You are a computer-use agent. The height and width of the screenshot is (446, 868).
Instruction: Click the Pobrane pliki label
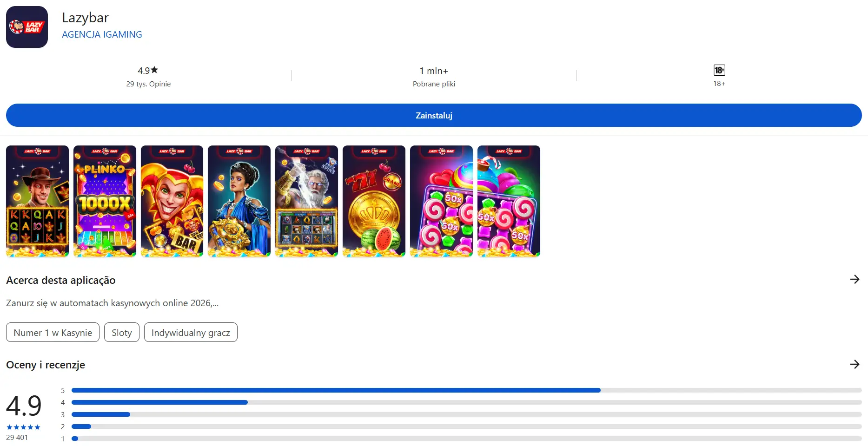pos(434,84)
